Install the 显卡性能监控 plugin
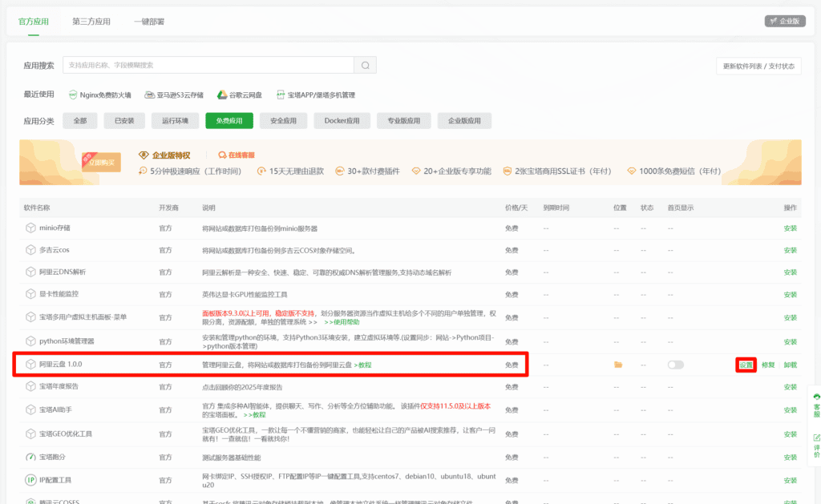821x504 pixels. click(x=790, y=295)
